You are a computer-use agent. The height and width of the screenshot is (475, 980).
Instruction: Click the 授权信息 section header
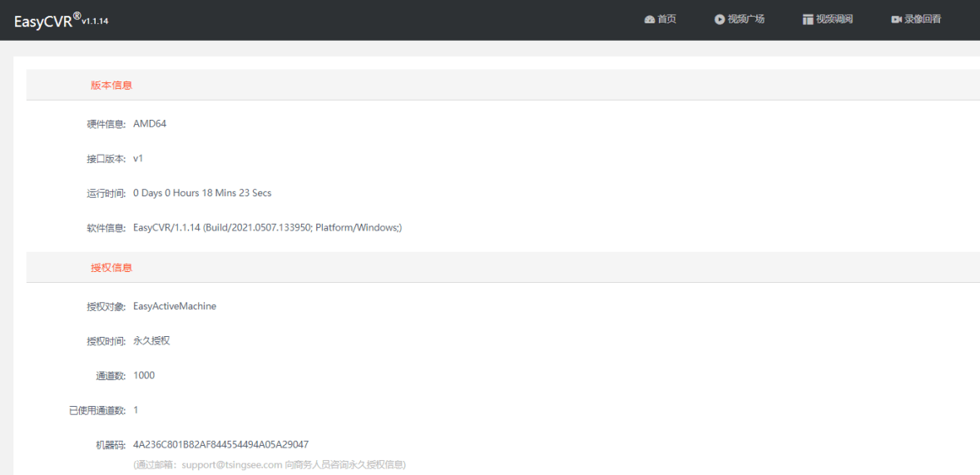(x=111, y=268)
